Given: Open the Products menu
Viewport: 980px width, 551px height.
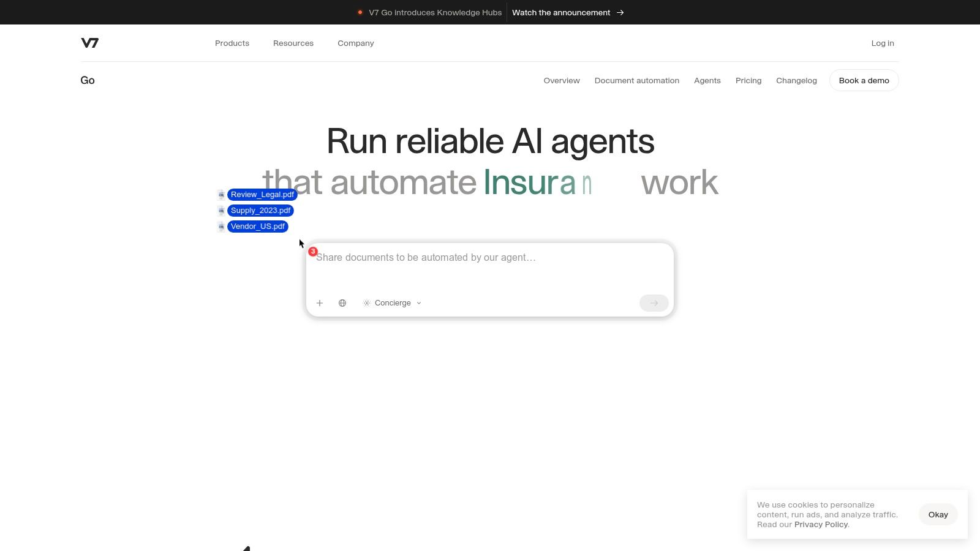Looking at the screenshot, I should [232, 43].
